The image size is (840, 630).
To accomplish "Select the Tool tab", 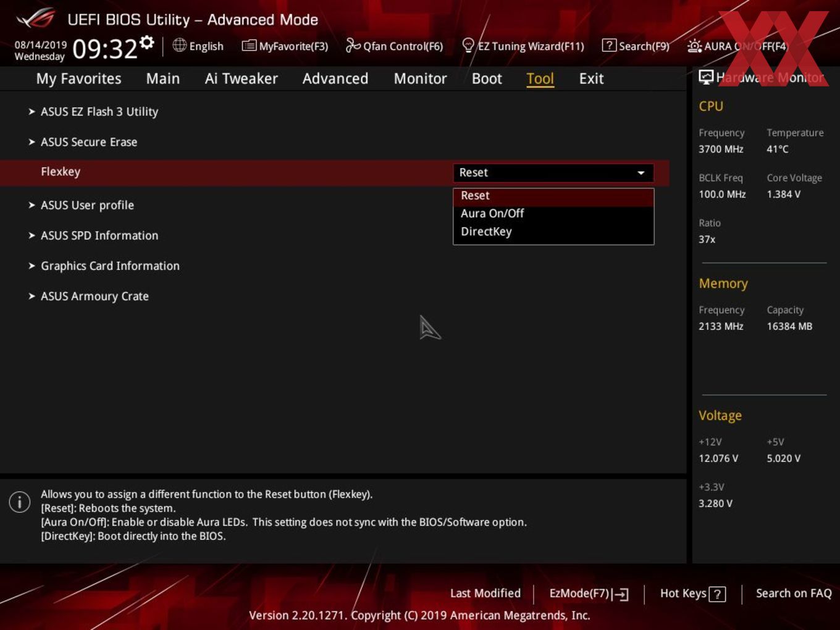I will [540, 78].
